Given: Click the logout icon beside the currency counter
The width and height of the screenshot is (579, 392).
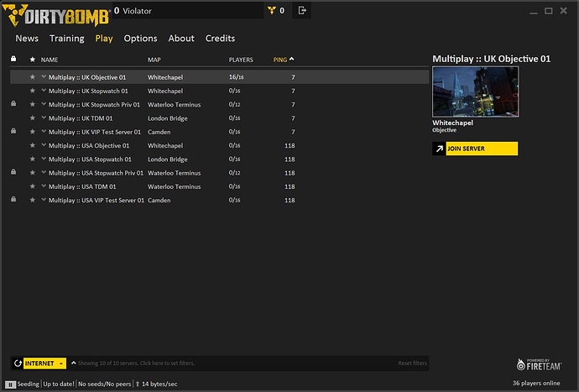Looking at the screenshot, I should click(303, 11).
